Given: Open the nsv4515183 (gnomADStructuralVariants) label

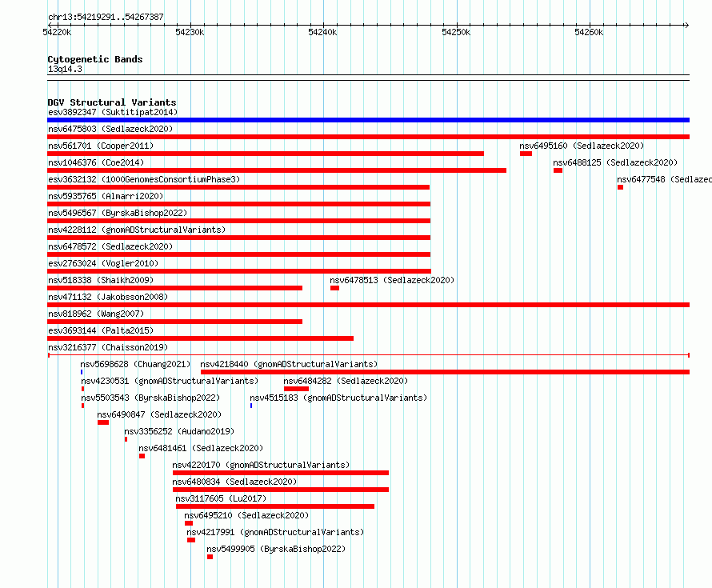Looking at the screenshot, I should coord(338,398).
